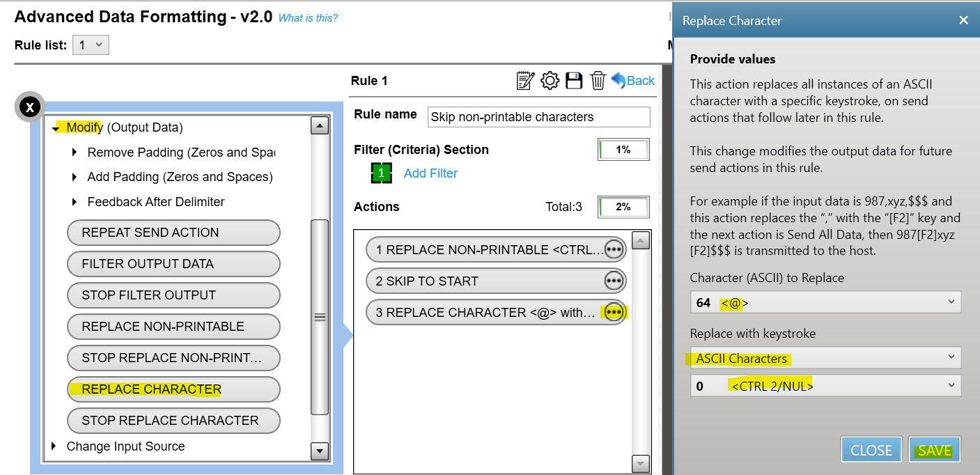Screen dimensions: 980x475
Task: Open rule settings gear icon
Action: coord(550,81)
